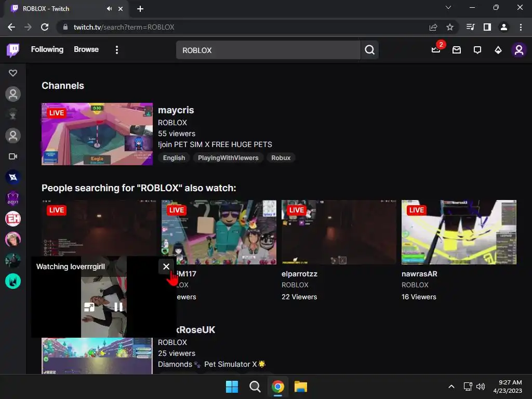Image resolution: width=532 pixels, height=399 pixels.
Task: Open the Twitch home logo
Action: click(13, 50)
